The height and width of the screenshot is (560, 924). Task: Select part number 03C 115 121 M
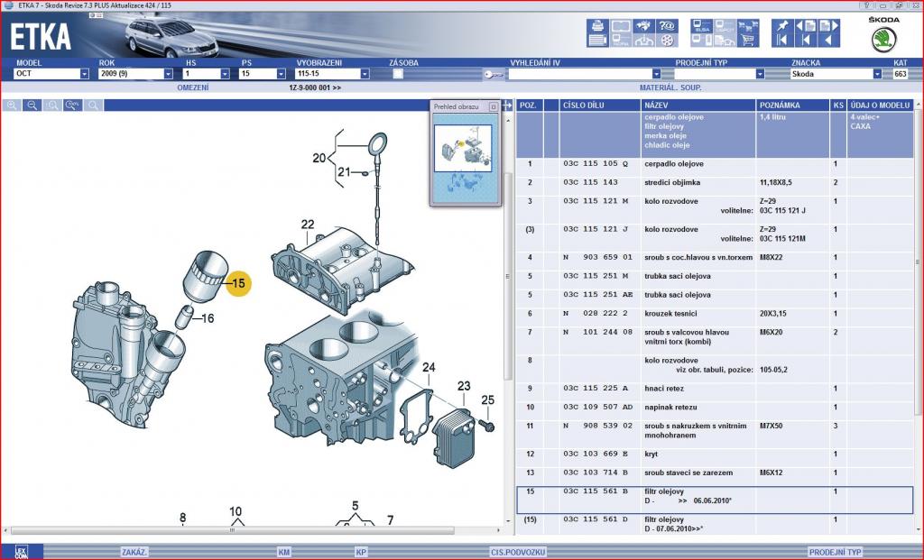point(596,201)
